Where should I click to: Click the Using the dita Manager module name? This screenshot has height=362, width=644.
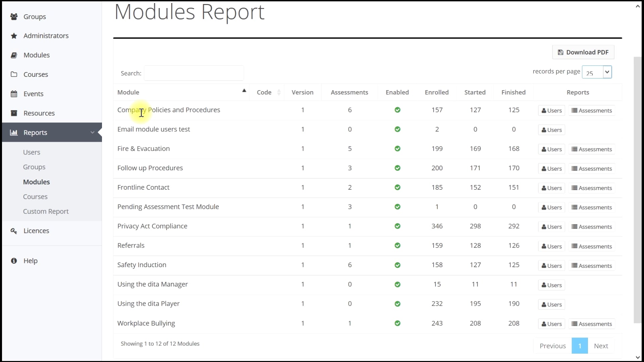[x=153, y=284]
